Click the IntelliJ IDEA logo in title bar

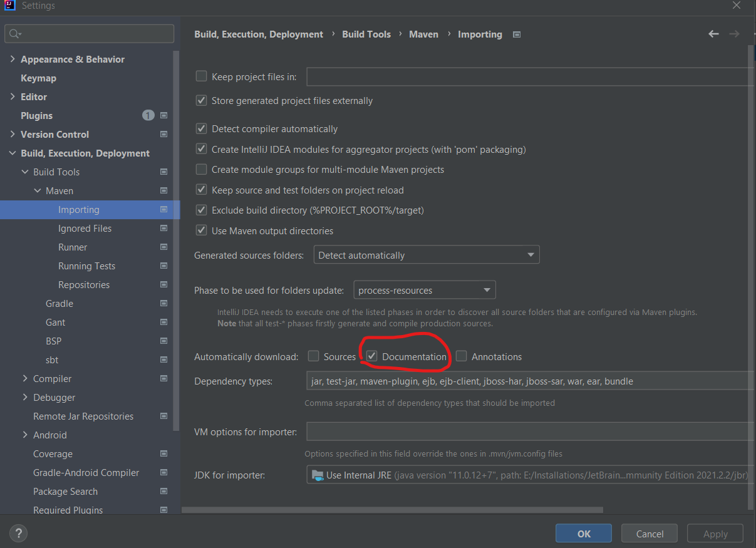pos(9,5)
